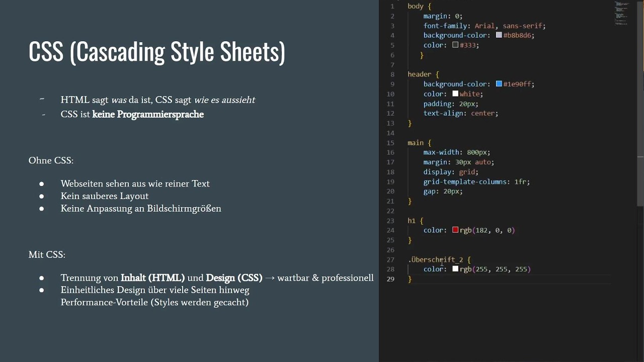Click the swatch before the value white
Screen dimensions: 644x362
455,94
